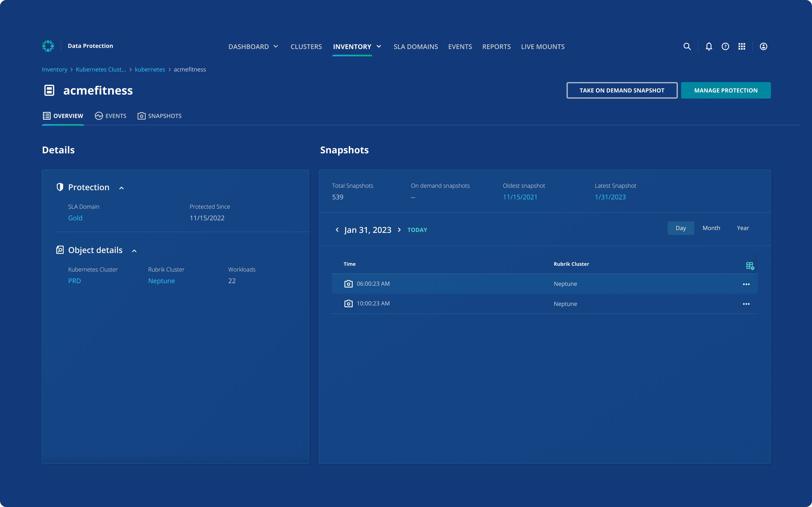Viewport: 812px width, 507px height.
Task: Click Take On Demand Snapshot button
Action: (x=622, y=90)
